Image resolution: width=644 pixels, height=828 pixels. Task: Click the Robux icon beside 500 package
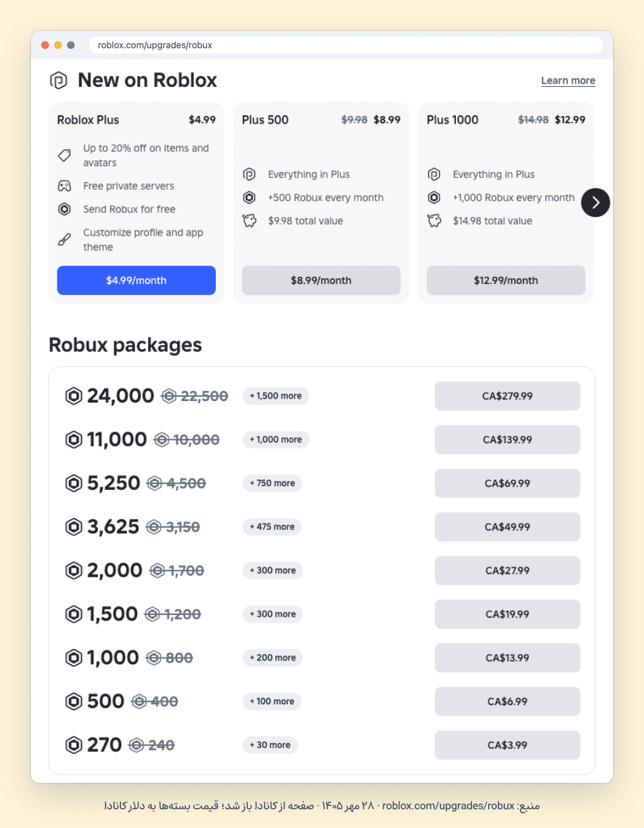click(74, 701)
